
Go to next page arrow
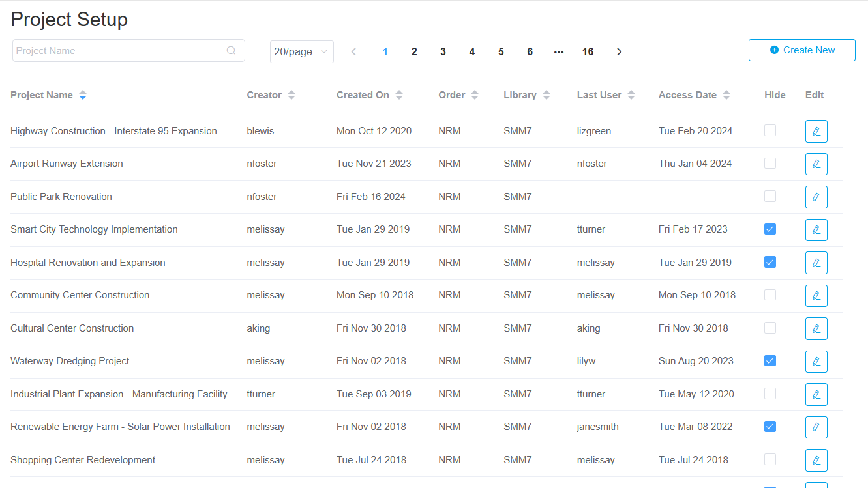[619, 52]
